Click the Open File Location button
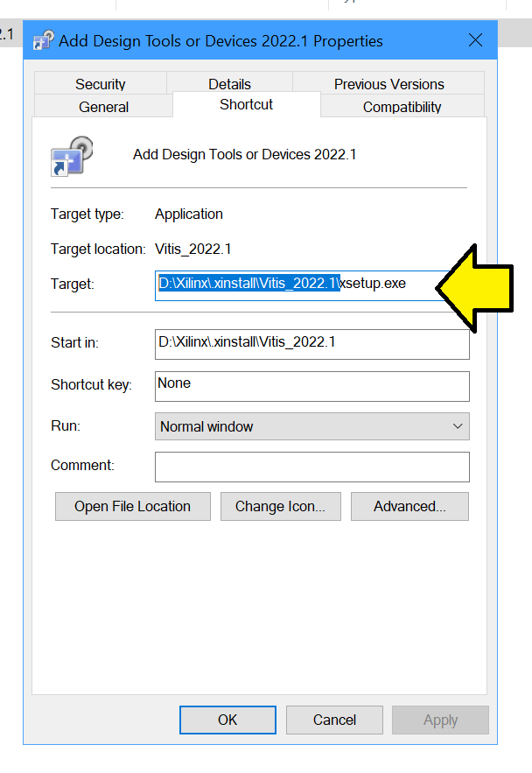Screen dimensions: 532x773 click(x=132, y=506)
